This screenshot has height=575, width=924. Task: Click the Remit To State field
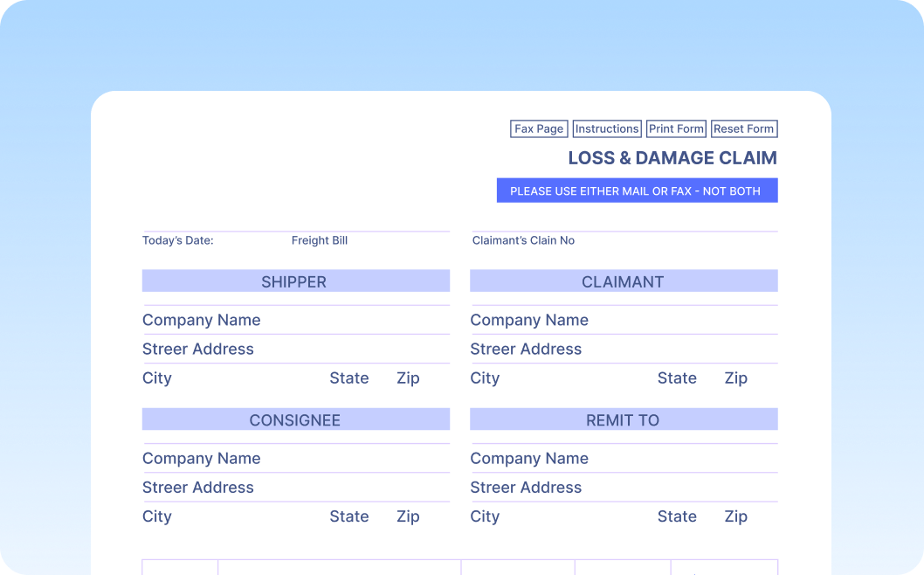[x=708, y=516]
